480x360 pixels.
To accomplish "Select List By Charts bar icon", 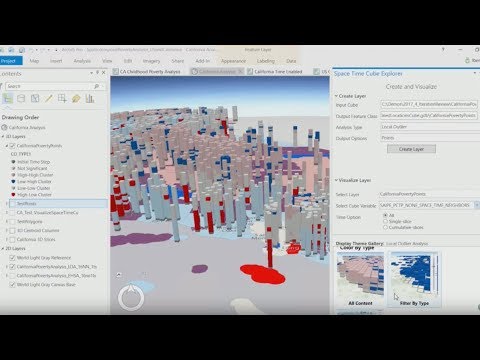I will 90,99.
